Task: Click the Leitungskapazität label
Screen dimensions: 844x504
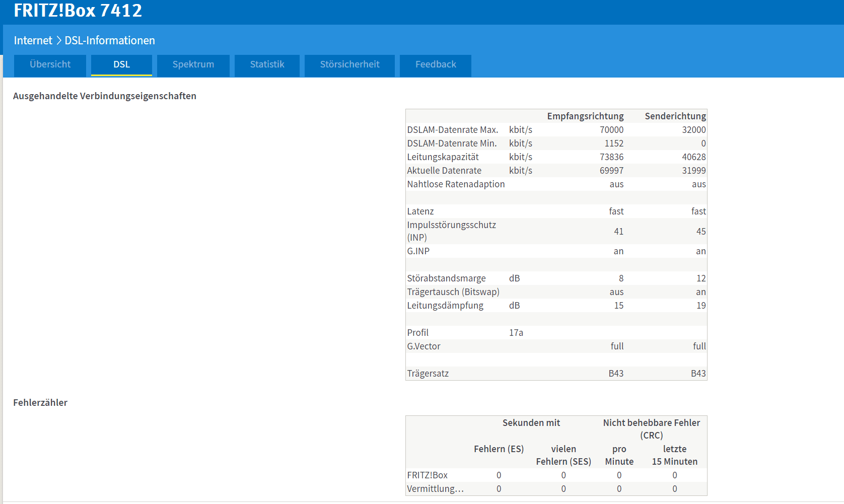Action: [443, 157]
